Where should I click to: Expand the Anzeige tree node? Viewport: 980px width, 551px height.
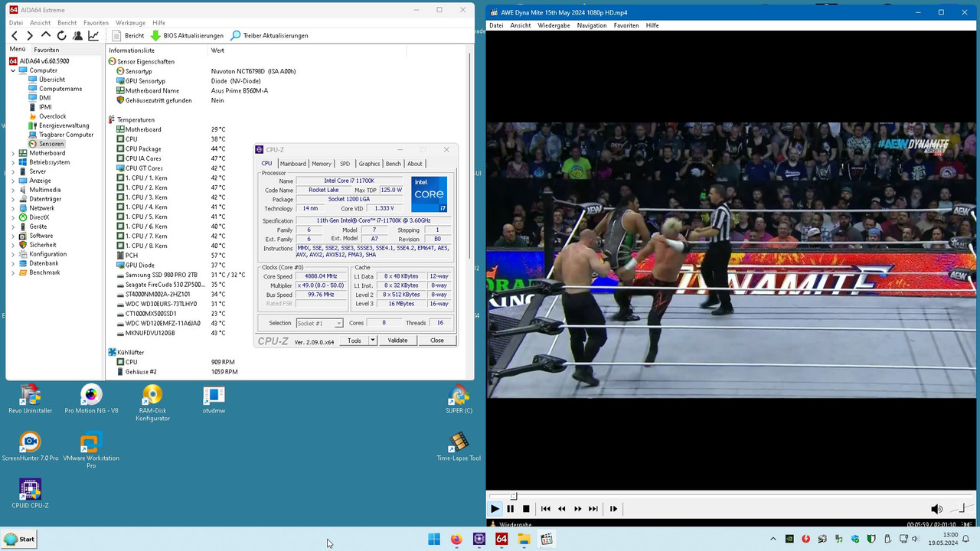(13, 181)
